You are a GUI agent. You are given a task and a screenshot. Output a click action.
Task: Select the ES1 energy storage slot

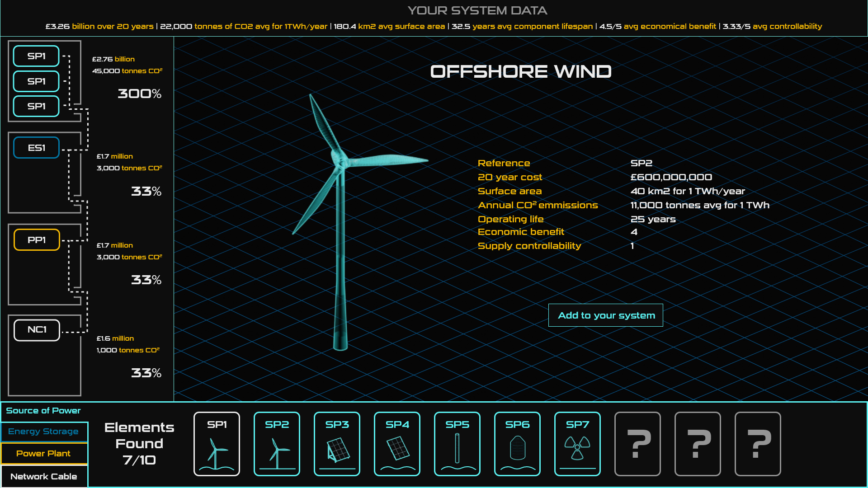[36, 148]
